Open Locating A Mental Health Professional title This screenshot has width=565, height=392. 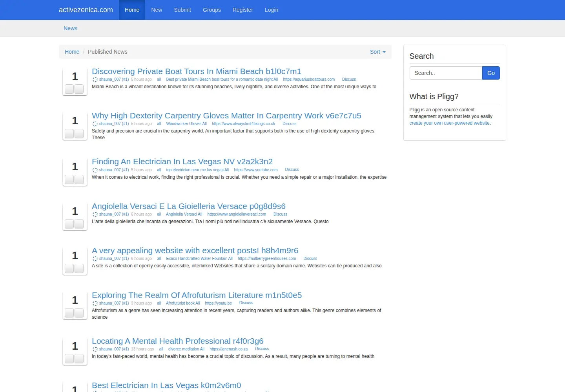(178, 341)
